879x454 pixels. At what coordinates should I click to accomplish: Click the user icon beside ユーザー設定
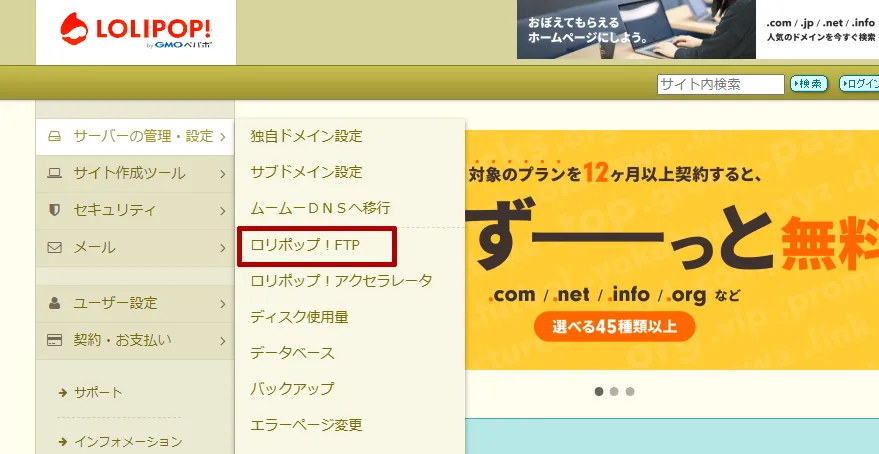click(x=55, y=303)
